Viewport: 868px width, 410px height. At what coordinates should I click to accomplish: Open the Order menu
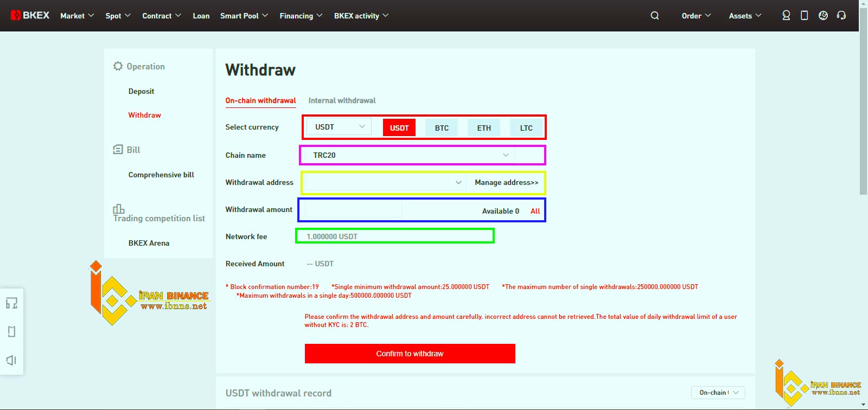click(696, 16)
